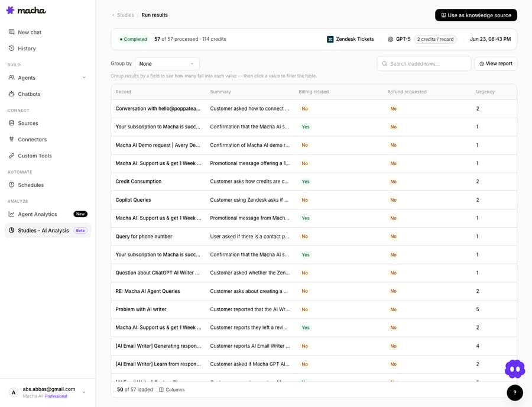Click the Sources database icon

pos(12,123)
